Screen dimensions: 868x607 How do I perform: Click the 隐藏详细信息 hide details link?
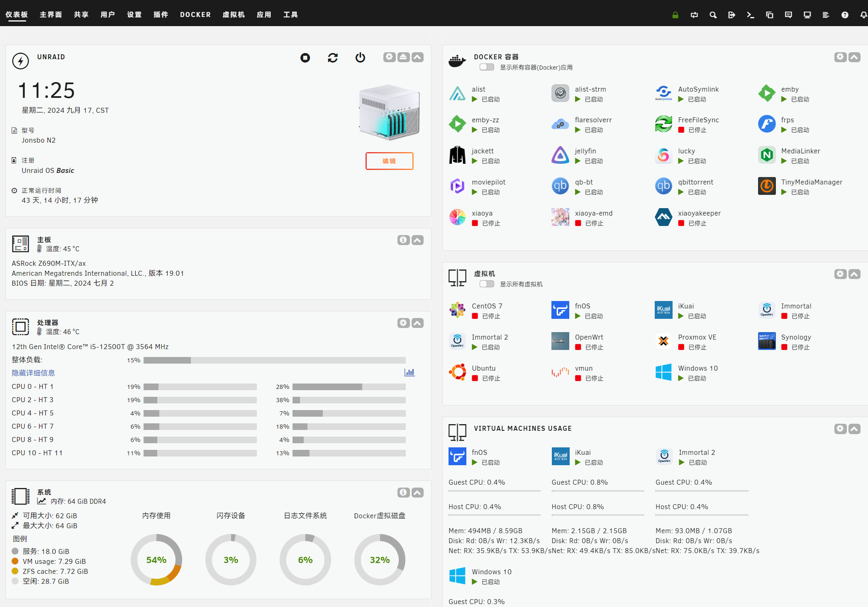pos(33,373)
